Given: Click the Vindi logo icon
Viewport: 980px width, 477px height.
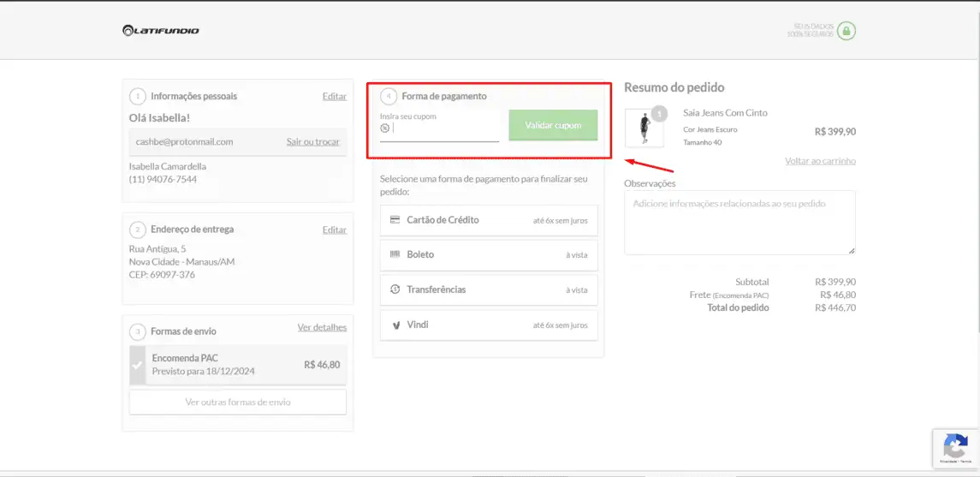Looking at the screenshot, I should 395,325.
